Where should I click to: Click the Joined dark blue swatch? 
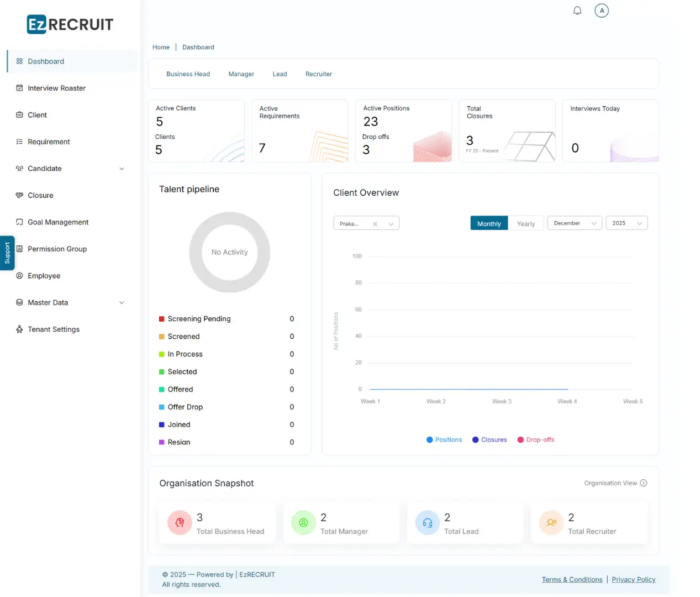tap(162, 425)
